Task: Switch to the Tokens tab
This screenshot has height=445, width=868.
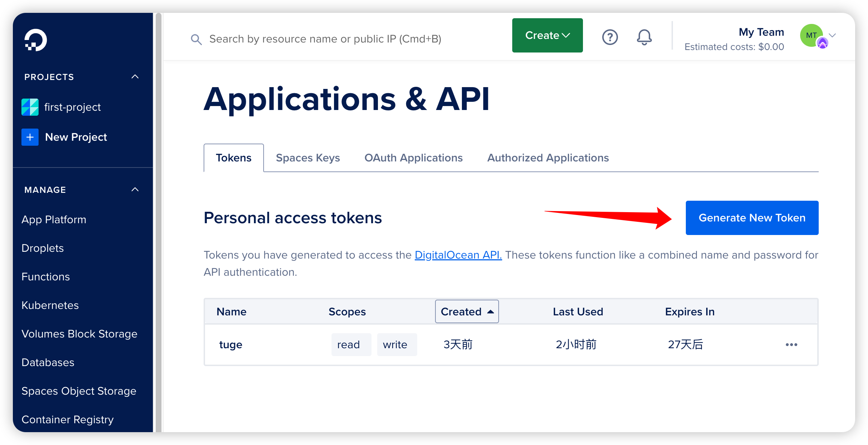Action: coord(234,158)
